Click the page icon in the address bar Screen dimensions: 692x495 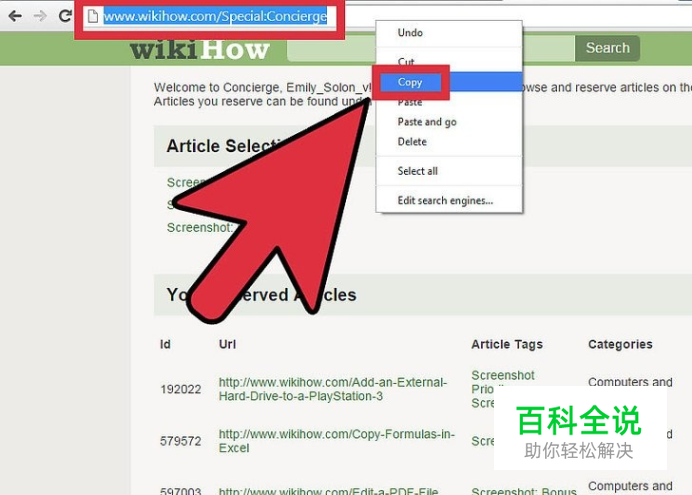[93, 16]
